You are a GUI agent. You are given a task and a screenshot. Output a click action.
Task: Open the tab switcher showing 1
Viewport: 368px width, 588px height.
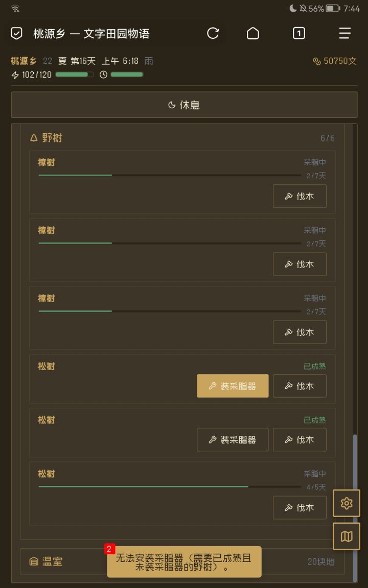(298, 34)
